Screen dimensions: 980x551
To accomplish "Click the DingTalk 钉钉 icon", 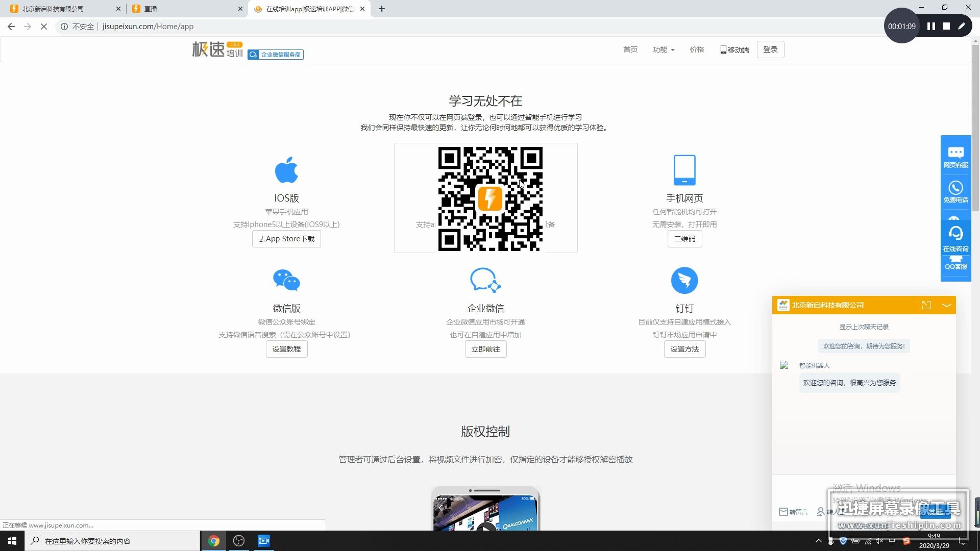I will [x=684, y=280].
